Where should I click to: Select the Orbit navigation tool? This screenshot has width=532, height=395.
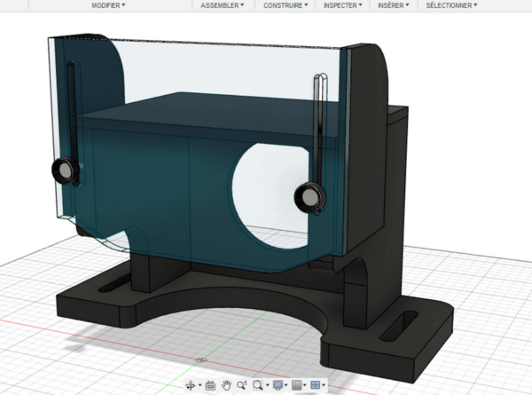pyautogui.click(x=192, y=385)
